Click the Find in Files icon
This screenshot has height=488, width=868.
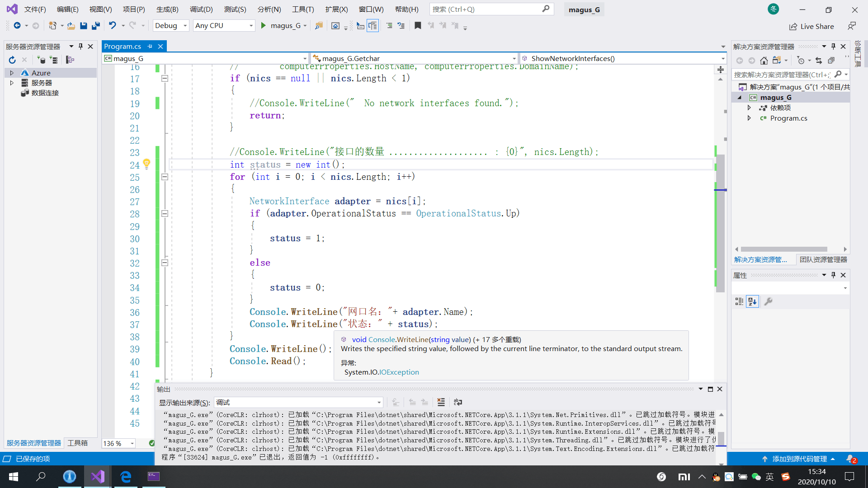click(x=319, y=26)
